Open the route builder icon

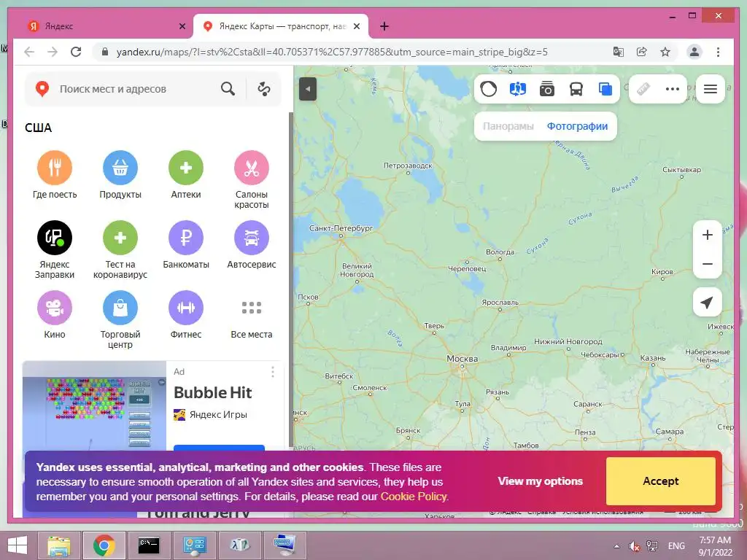[x=264, y=88]
